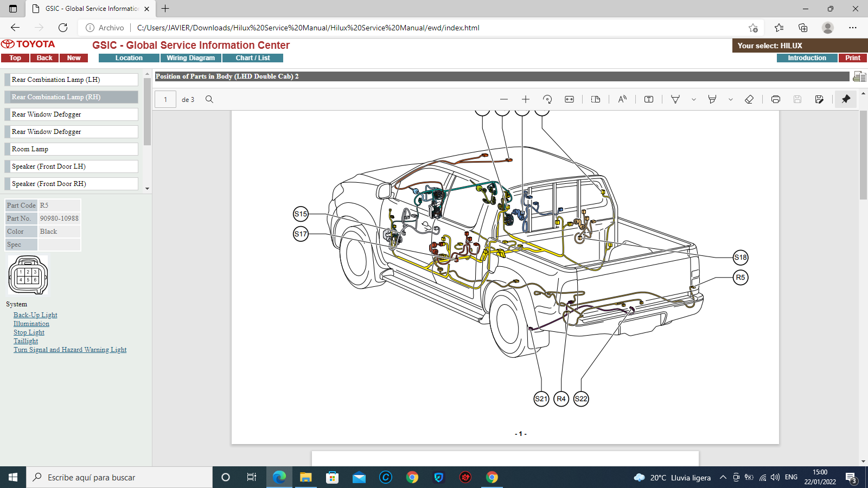Click the S22 callout on diagram

581,399
